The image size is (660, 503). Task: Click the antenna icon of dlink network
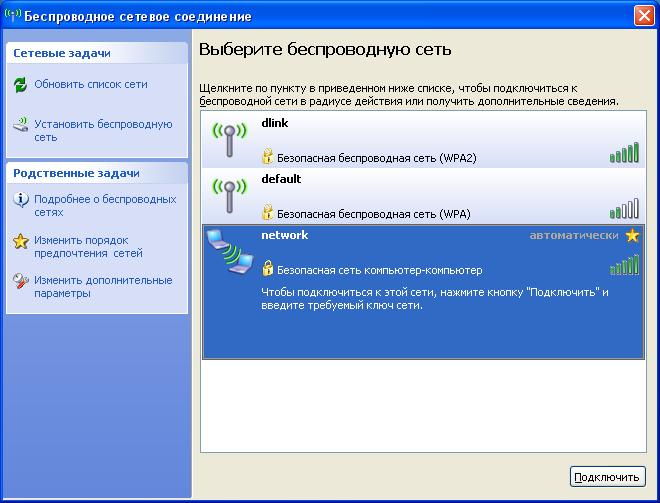[229, 140]
